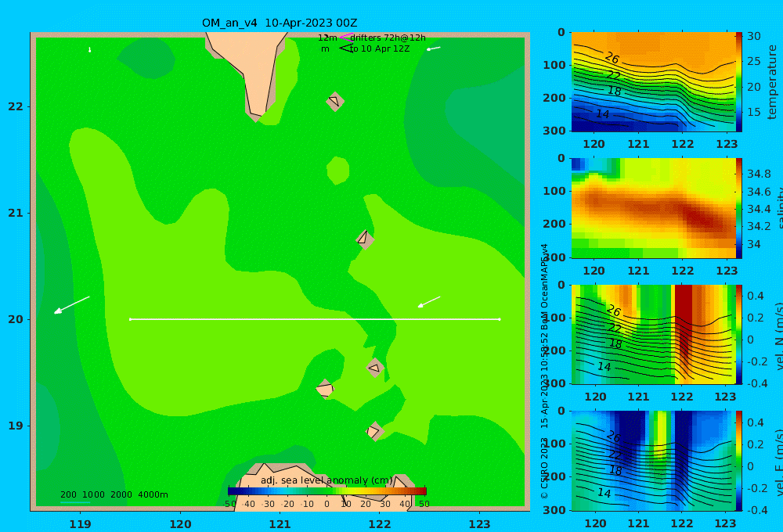The image size is (783, 532).
Task: Select the island near 122E, 20.75N
Action: [365, 239]
